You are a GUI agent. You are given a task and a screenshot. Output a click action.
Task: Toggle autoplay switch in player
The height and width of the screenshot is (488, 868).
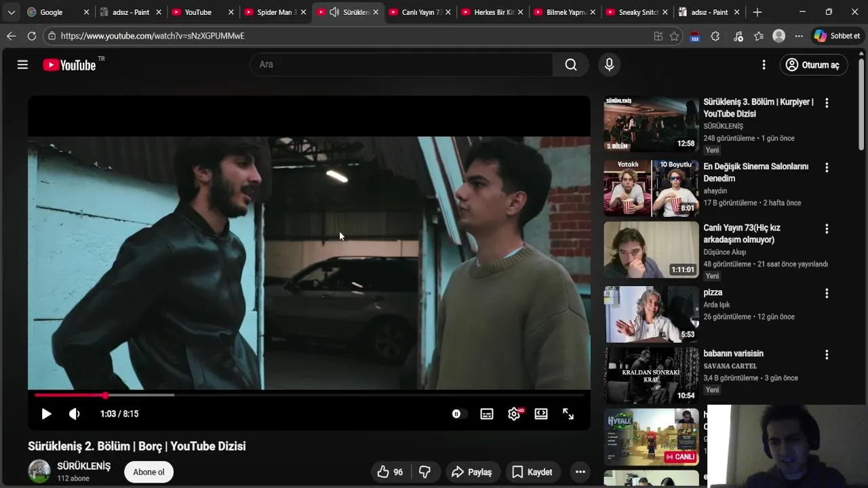(x=459, y=413)
